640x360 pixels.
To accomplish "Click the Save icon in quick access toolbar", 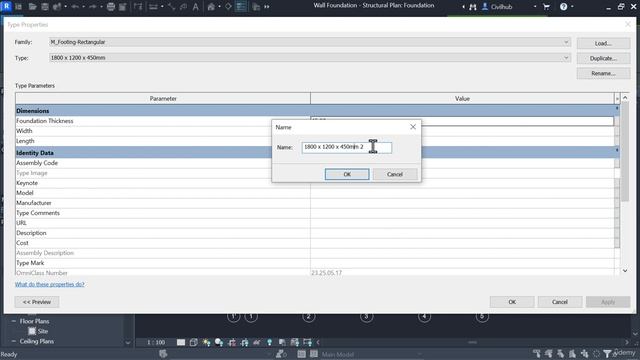I will 45,7.
